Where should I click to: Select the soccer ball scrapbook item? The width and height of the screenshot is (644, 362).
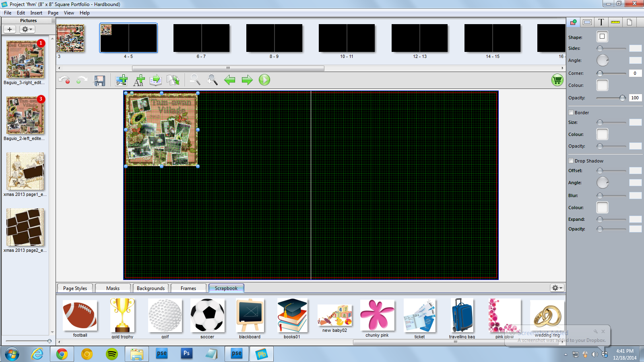[x=207, y=316]
